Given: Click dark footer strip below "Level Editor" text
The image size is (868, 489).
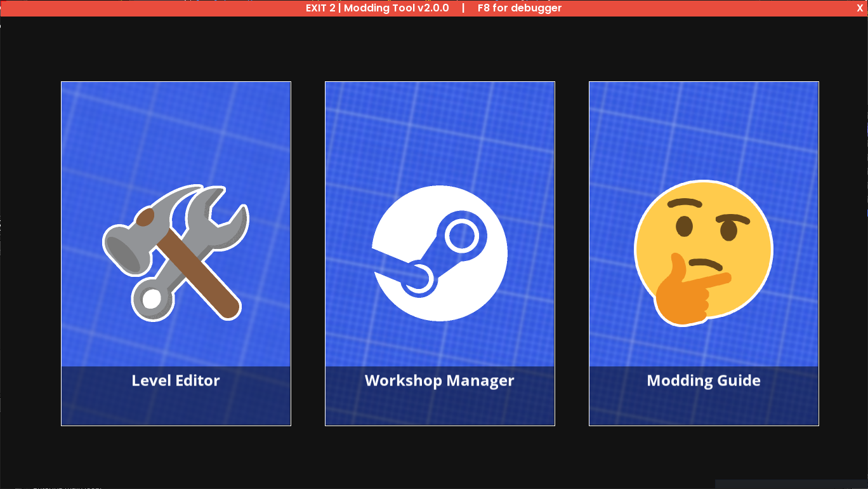Looking at the screenshot, I should 176,410.
